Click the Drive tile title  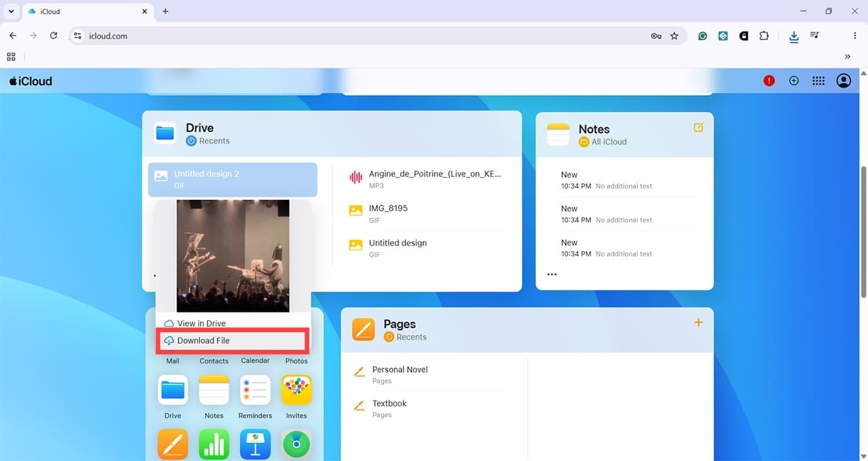pyautogui.click(x=199, y=128)
